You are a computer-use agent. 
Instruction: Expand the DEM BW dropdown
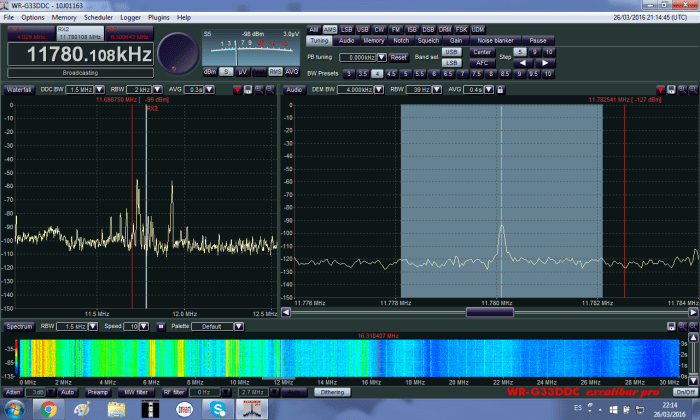375,89
